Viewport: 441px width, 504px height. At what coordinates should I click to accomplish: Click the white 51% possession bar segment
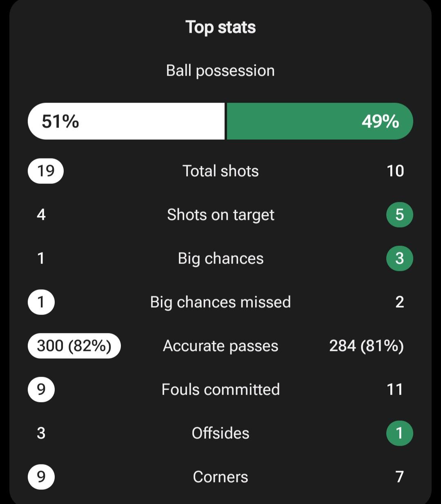click(126, 121)
